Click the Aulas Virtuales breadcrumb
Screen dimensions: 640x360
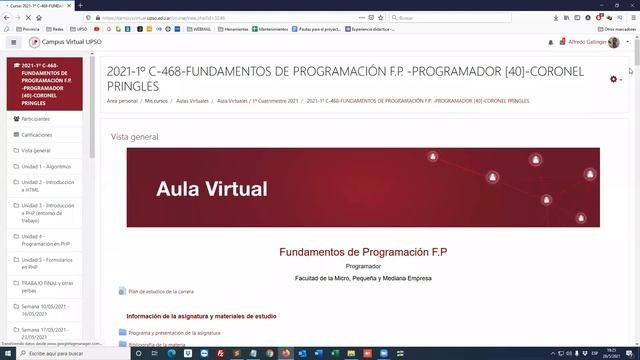(192, 101)
